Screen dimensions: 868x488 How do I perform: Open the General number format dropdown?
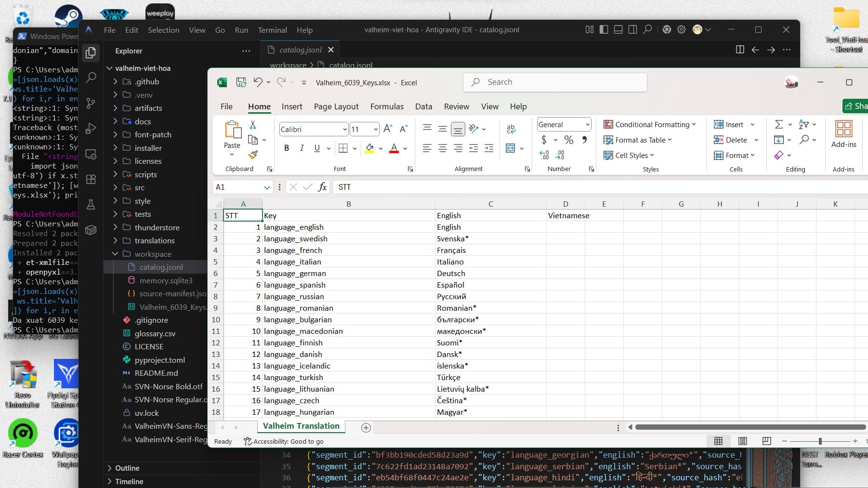588,125
